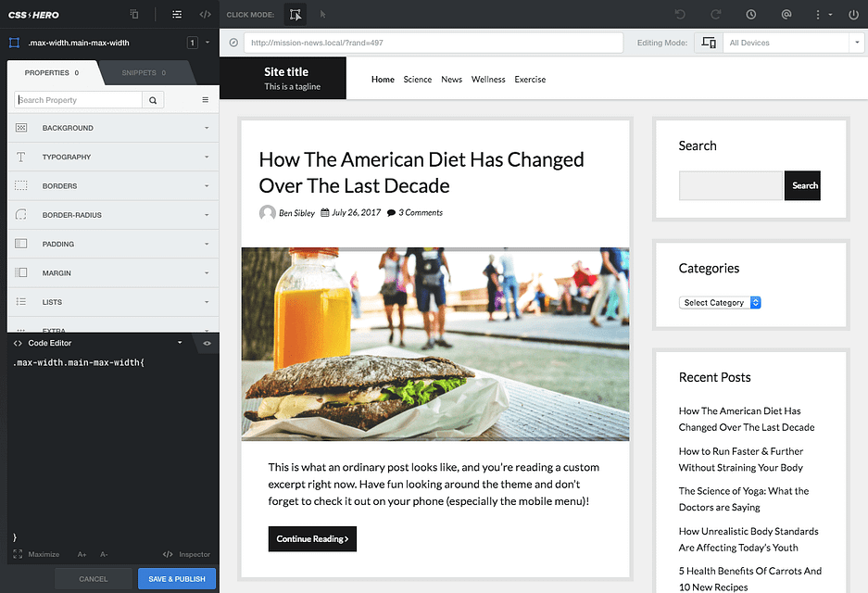Expand the selector dropdown arrow beside the badge

point(208,43)
